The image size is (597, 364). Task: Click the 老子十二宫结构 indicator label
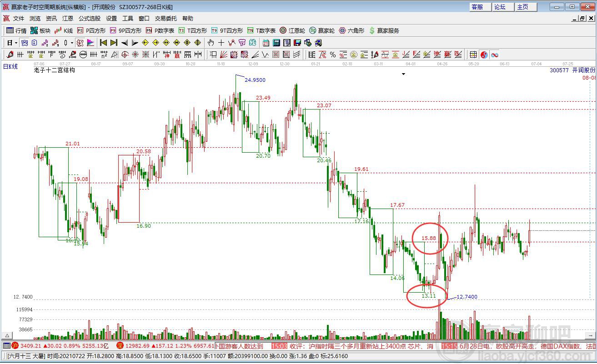pyautogui.click(x=54, y=70)
